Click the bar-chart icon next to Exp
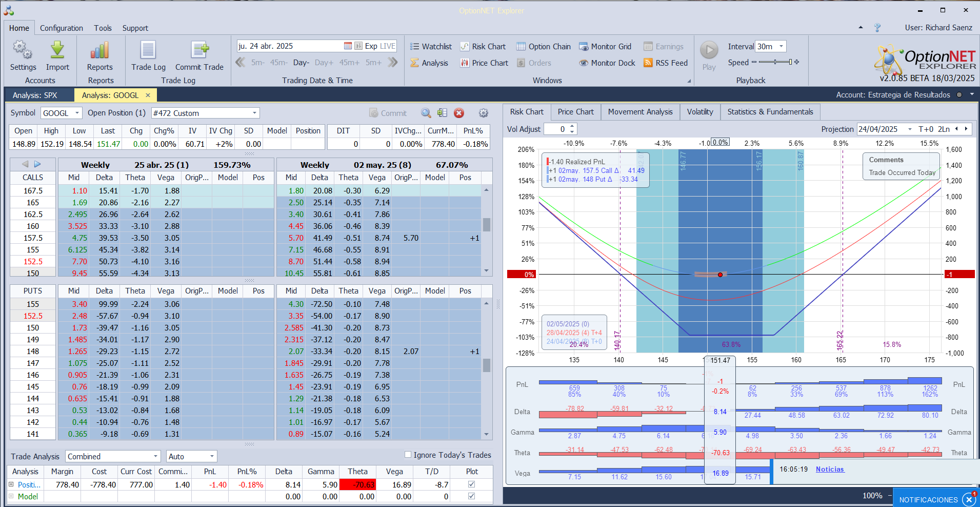 click(x=358, y=46)
